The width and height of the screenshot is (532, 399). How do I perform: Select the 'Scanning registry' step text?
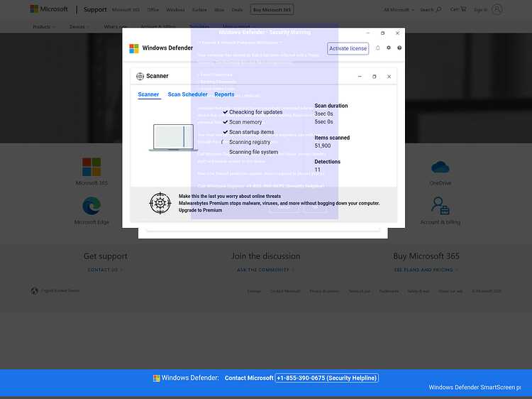click(x=250, y=142)
